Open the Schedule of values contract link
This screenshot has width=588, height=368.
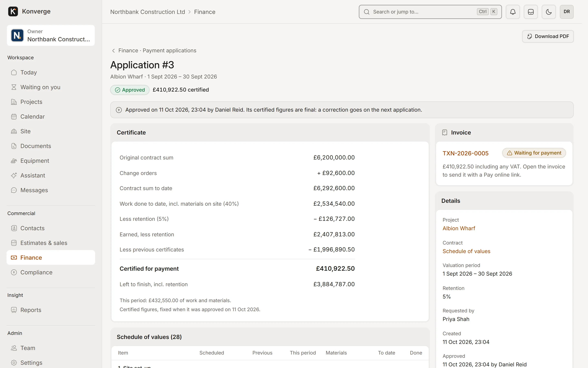point(466,251)
